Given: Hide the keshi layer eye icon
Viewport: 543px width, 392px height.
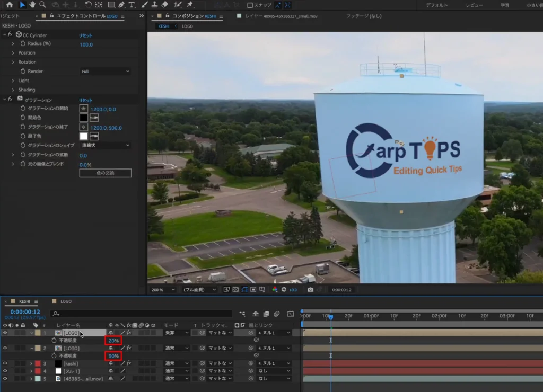Looking at the screenshot, I should [x=5, y=363].
